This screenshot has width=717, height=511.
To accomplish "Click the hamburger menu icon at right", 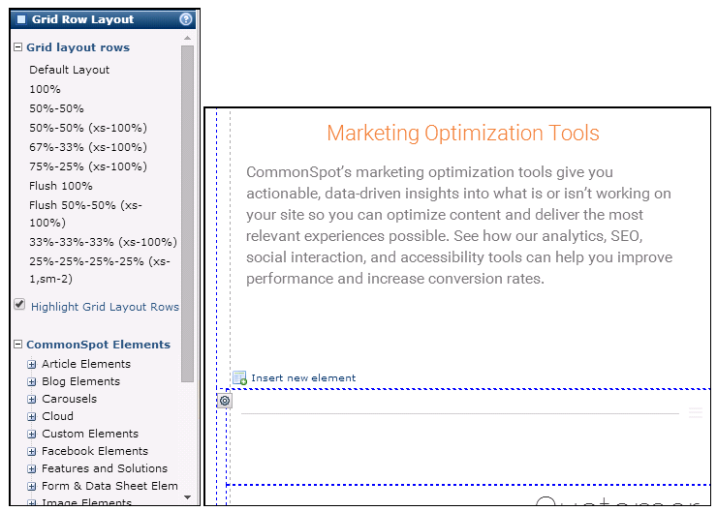I will coord(695,413).
